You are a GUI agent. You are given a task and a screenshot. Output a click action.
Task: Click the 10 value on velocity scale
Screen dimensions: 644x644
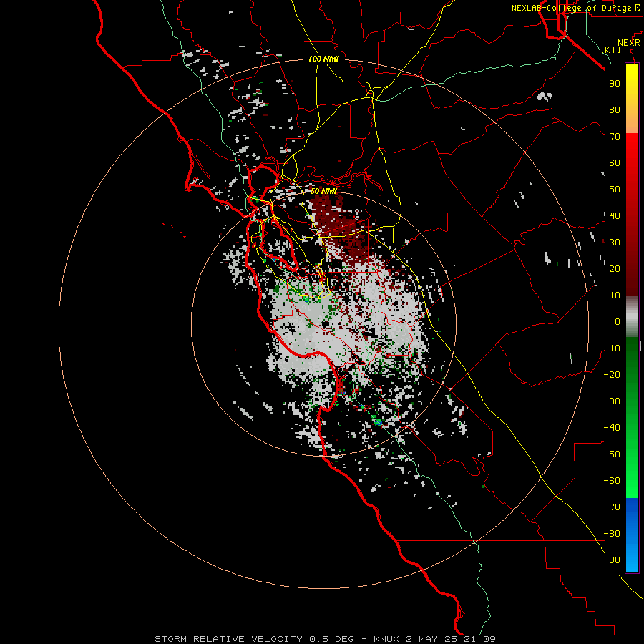[615, 296]
